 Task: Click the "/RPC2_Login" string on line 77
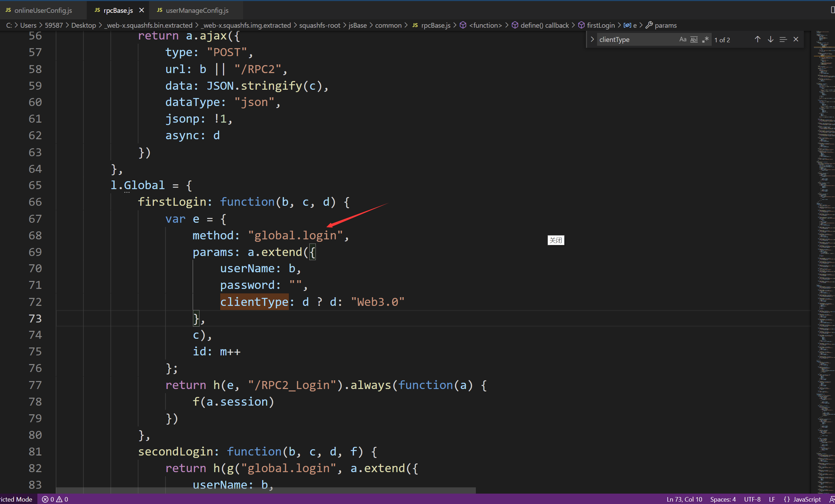(x=292, y=385)
